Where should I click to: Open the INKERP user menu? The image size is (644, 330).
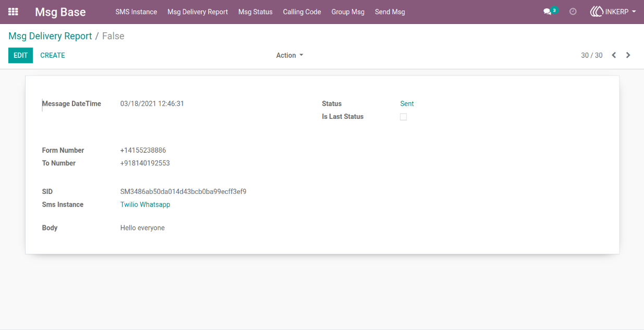pos(613,11)
